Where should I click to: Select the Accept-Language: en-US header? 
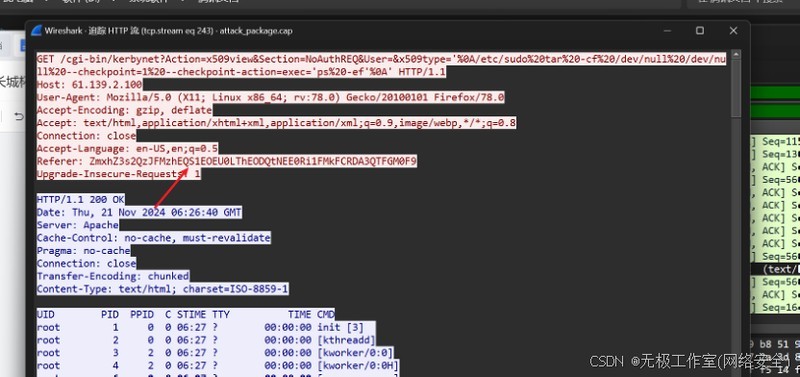(128, 148)
